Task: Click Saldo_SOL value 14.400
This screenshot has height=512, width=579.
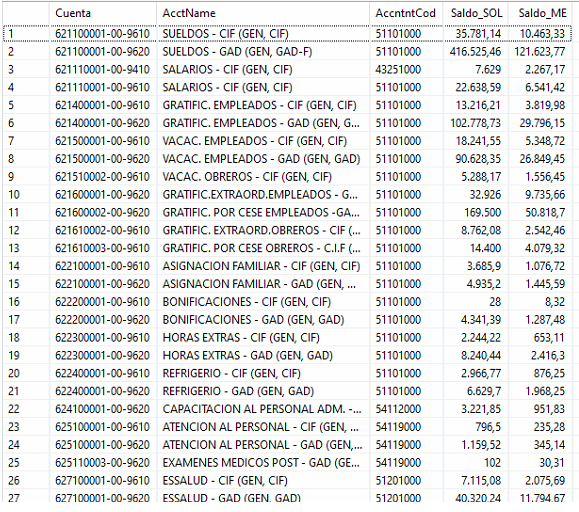Action: pyautogui.click(x=476, y=248)
